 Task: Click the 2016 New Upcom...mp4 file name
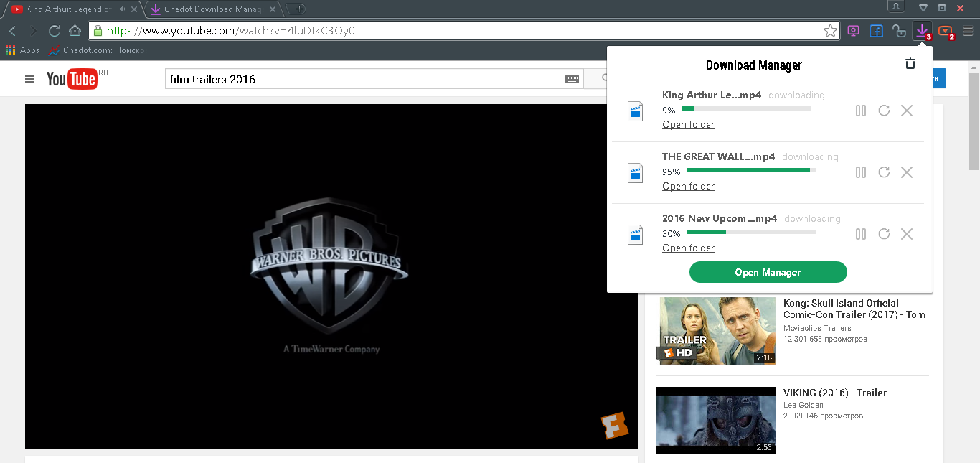coord(720,218)
